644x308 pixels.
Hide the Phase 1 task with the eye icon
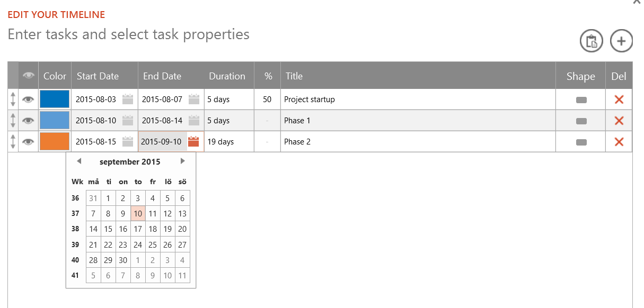[x=28, y=121]
